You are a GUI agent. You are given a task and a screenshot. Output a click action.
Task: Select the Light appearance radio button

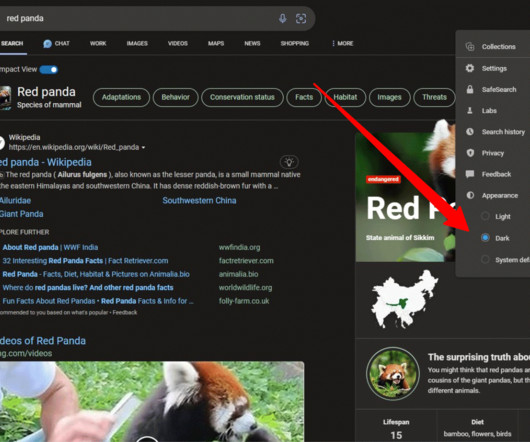click(485, 216)
